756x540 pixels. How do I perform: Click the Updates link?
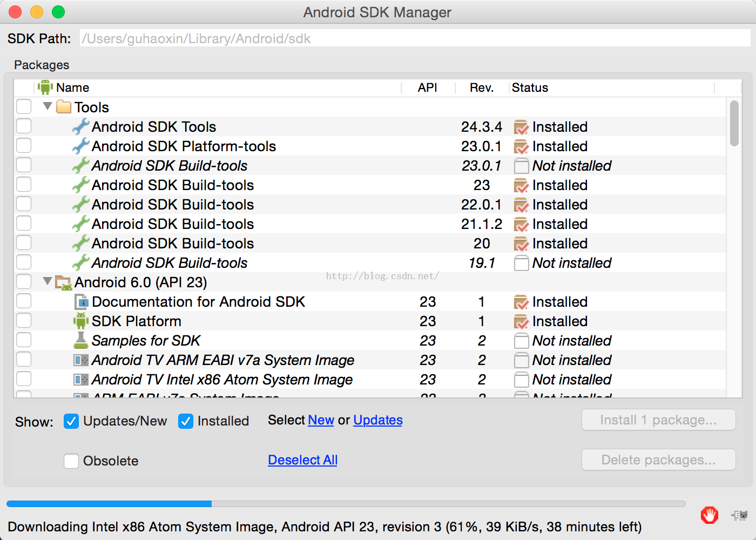pos(378,420)
